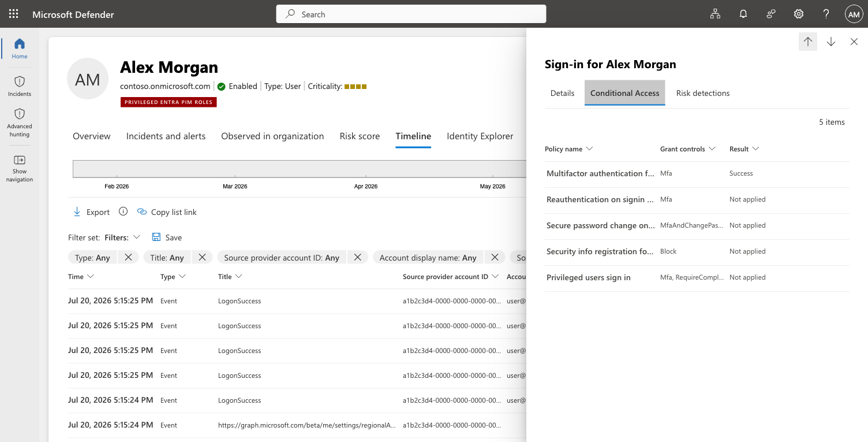Click in the Search box
This screenshot has width=868, height=442.
point(411,14)
